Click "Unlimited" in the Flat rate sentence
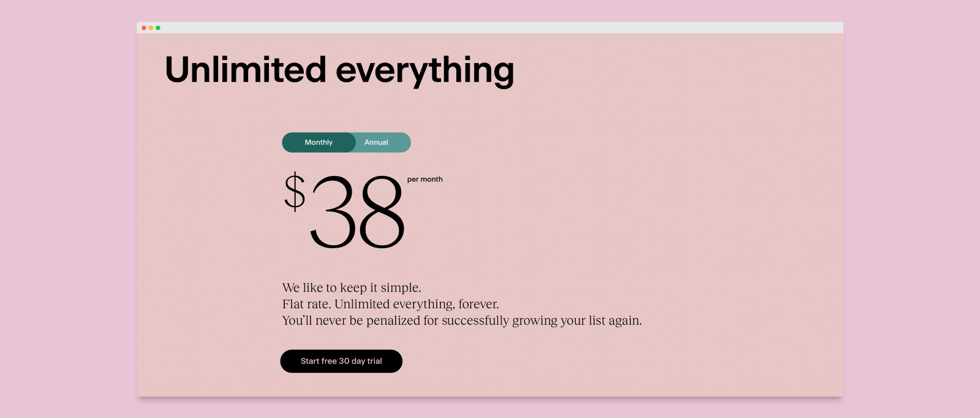 (x=362, y=304)
